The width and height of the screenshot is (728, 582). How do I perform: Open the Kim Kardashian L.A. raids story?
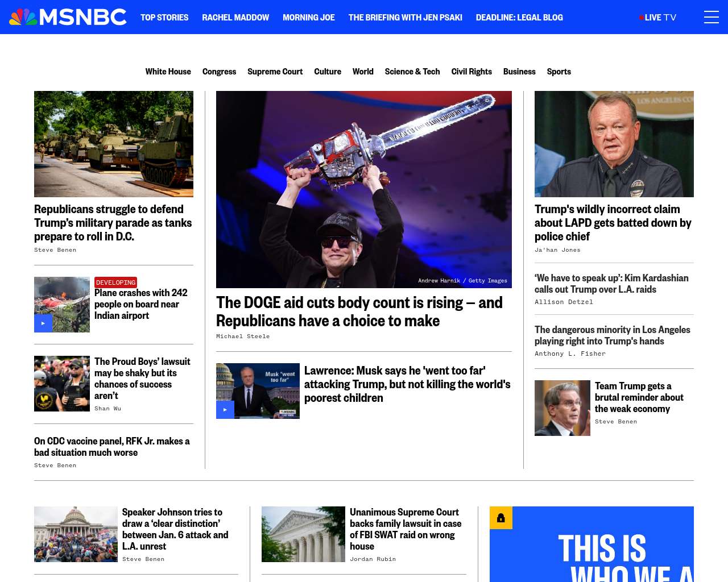[611, 284]
